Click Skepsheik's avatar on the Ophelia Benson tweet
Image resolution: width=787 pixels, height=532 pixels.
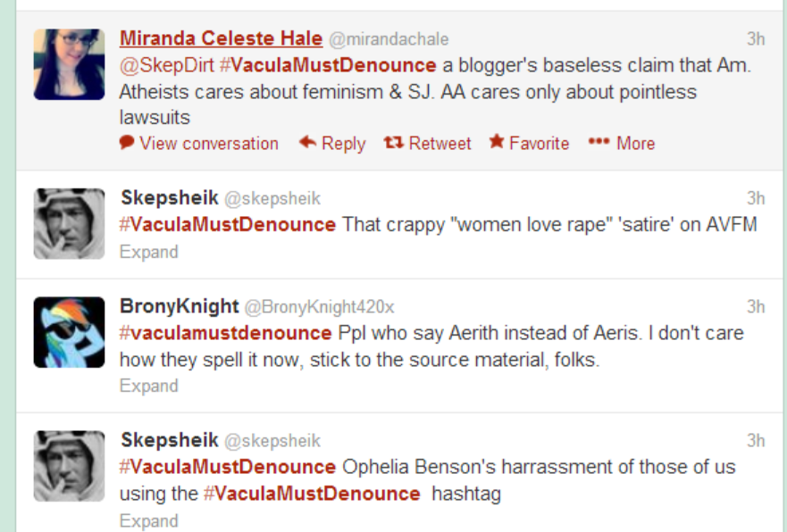point(69,465)
